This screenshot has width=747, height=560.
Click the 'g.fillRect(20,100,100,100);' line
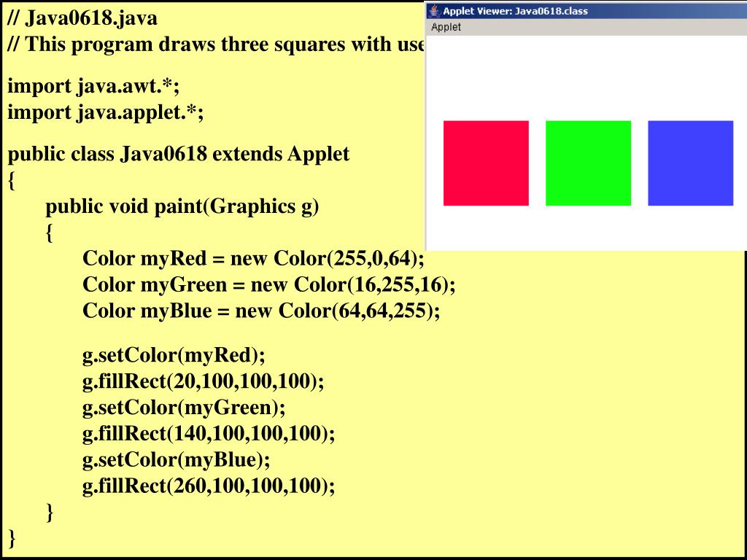click(203, 382)
